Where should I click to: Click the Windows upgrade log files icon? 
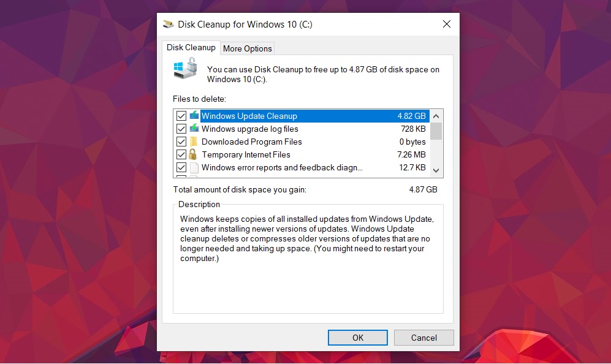click(194, 128)
